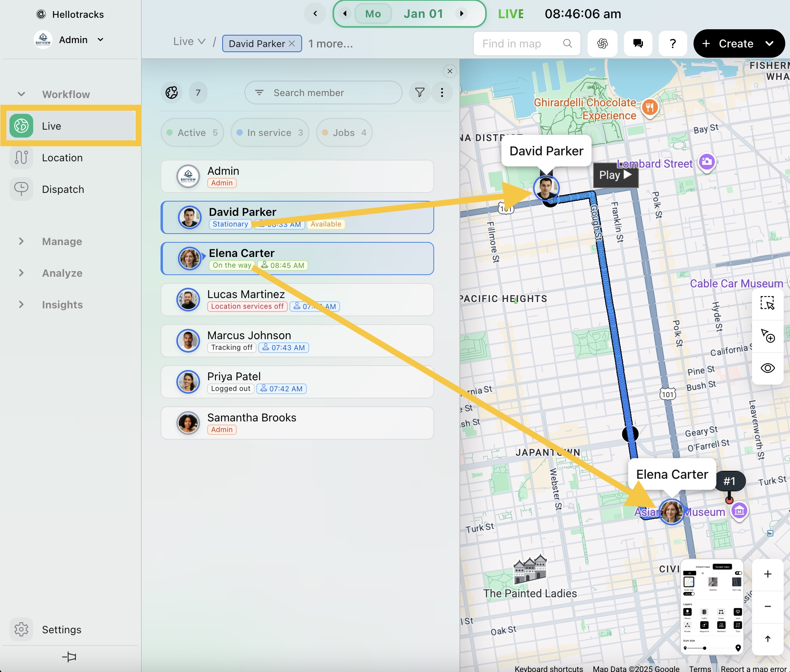Open Location in the sidebar menu

point(62,158)
